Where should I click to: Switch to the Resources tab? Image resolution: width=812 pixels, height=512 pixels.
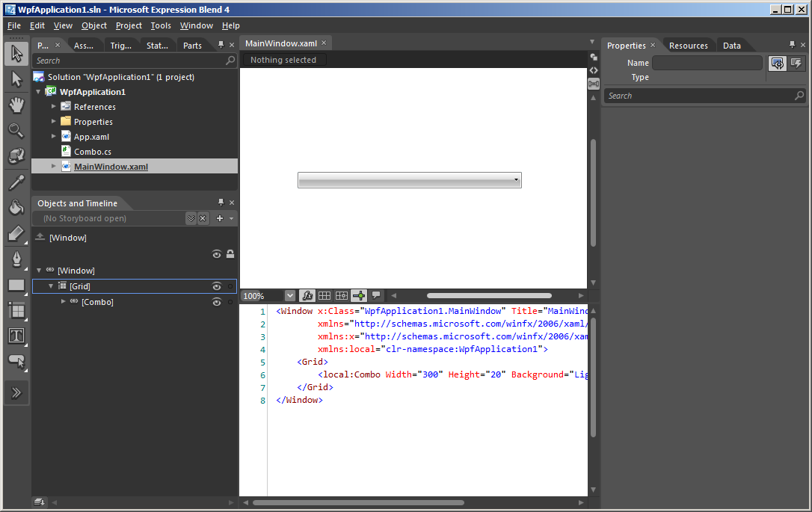click(x=688, y=46)
